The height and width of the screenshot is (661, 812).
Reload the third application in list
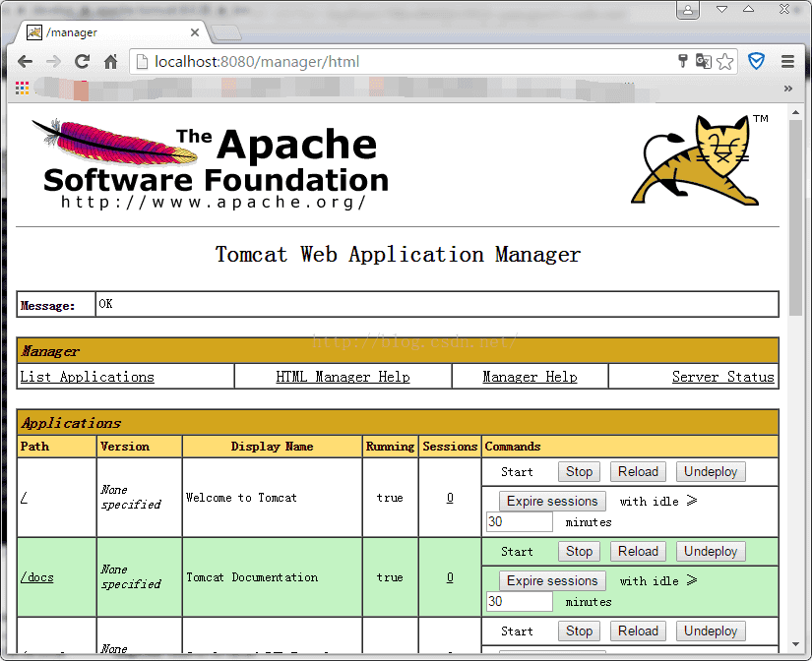pyautogui.click(x=638, y=631)
